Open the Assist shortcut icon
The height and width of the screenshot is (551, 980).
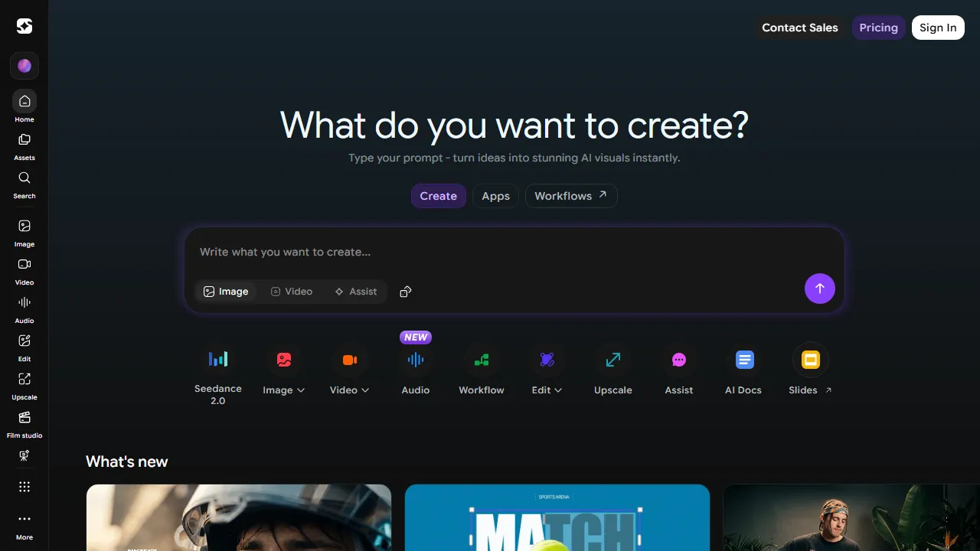[679, 360]
